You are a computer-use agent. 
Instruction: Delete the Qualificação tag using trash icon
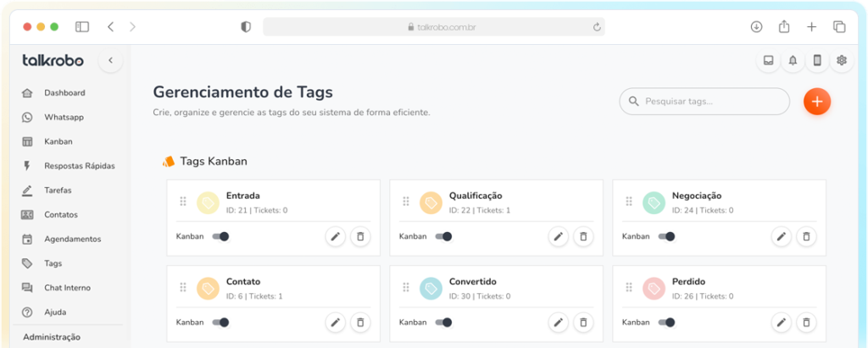pyautogui.click(x=583, y=237)
